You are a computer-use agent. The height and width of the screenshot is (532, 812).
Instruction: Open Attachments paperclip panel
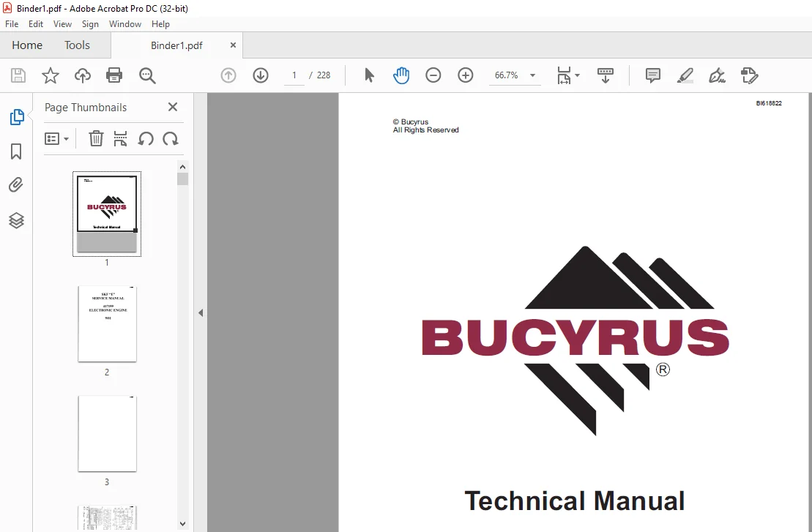[16, 184]
